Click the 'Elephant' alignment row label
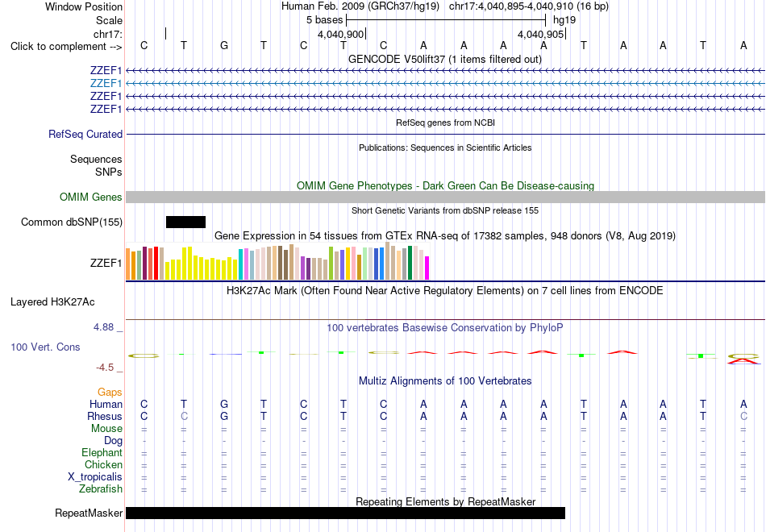Viewport: 766px width, 532px height. (x=102, y=453)
